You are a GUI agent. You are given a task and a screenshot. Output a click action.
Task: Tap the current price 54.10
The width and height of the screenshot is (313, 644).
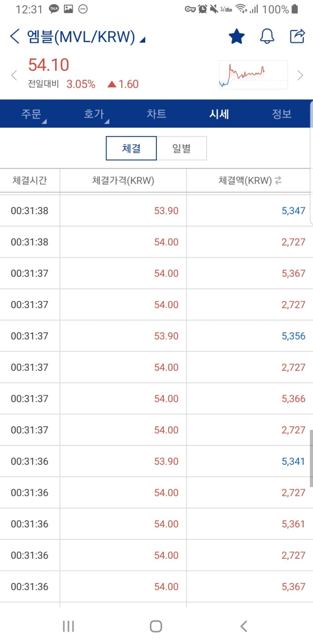pyautogui.click(x=49, y=65)
